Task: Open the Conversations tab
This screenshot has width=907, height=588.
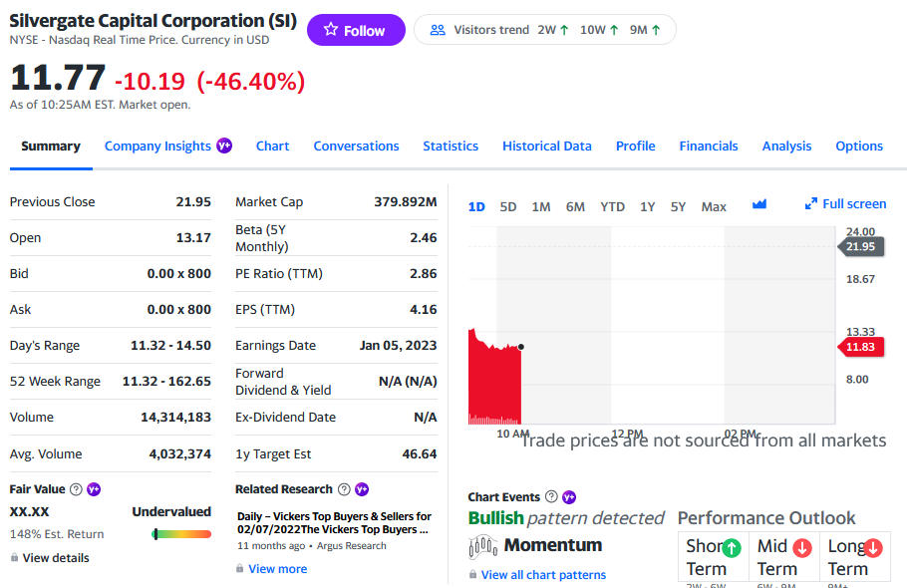Action: [x=357, y=147]
